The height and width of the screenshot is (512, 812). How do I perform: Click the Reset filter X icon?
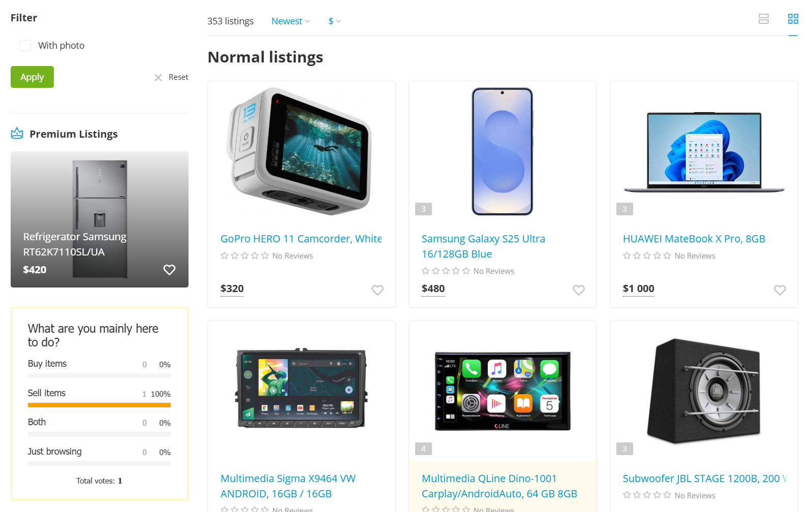coord(158,77)
